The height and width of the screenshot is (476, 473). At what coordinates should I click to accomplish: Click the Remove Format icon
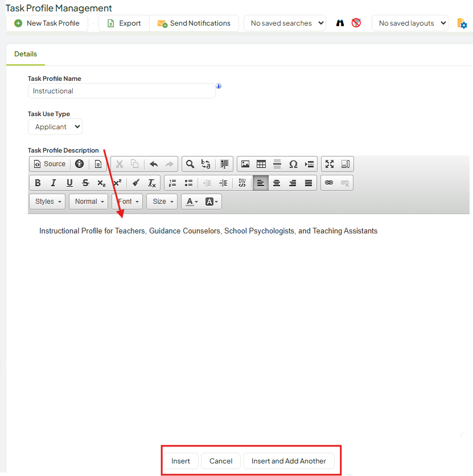pos(152,183)
